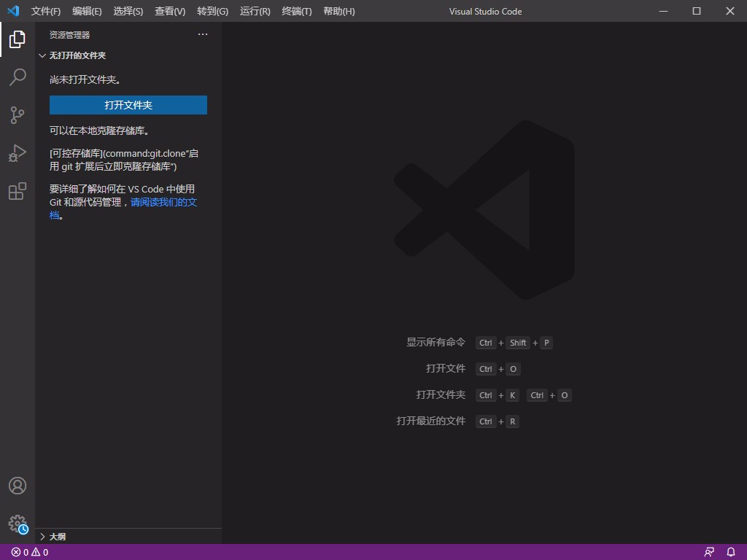Image resolution: width=747 pixels, height=560 pixels.
Task: Click the feedback icon in the status bar
Action: tap(708, 552)
